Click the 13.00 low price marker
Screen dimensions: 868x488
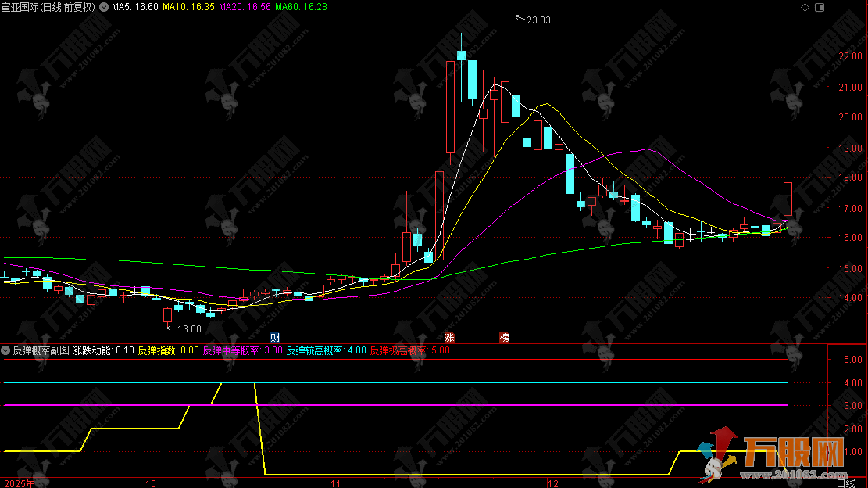[189, 329]
